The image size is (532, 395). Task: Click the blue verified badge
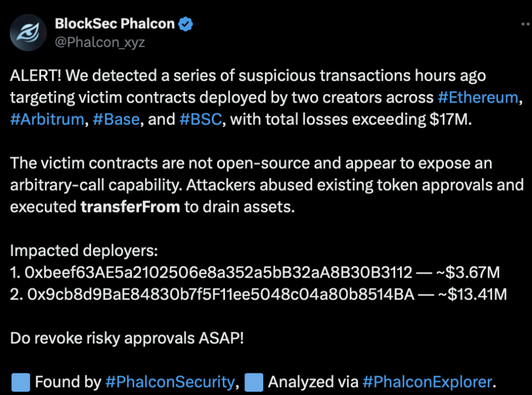tap(186, 24)
